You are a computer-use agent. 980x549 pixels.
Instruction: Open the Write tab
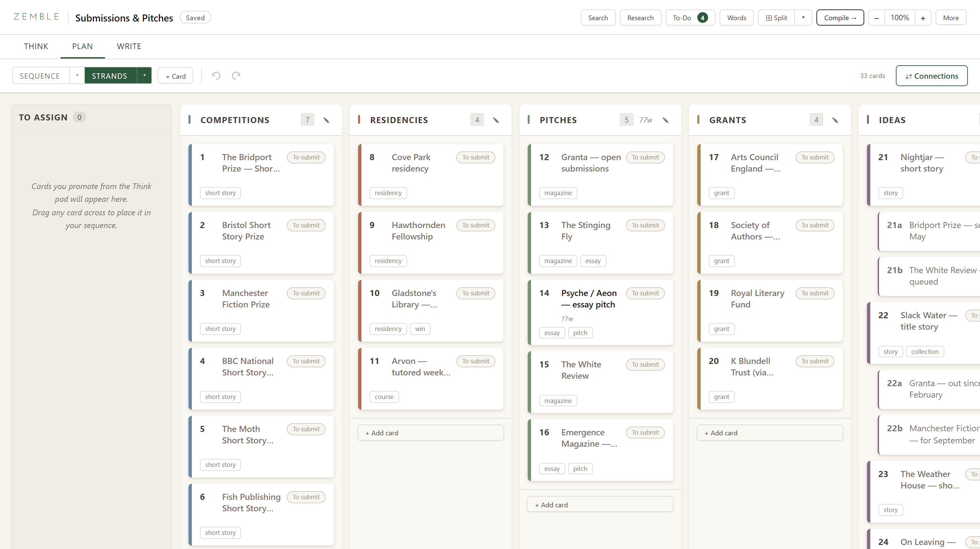[x=129, y=46]
